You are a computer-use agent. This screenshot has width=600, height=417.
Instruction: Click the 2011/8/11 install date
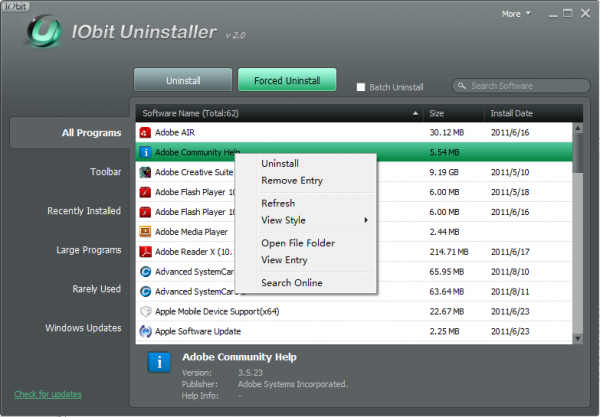(510, 292)
